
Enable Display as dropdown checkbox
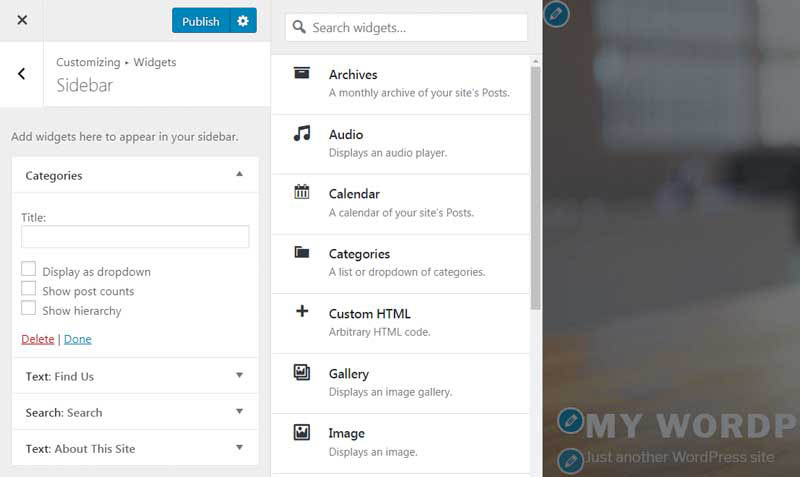pos(29,270)
